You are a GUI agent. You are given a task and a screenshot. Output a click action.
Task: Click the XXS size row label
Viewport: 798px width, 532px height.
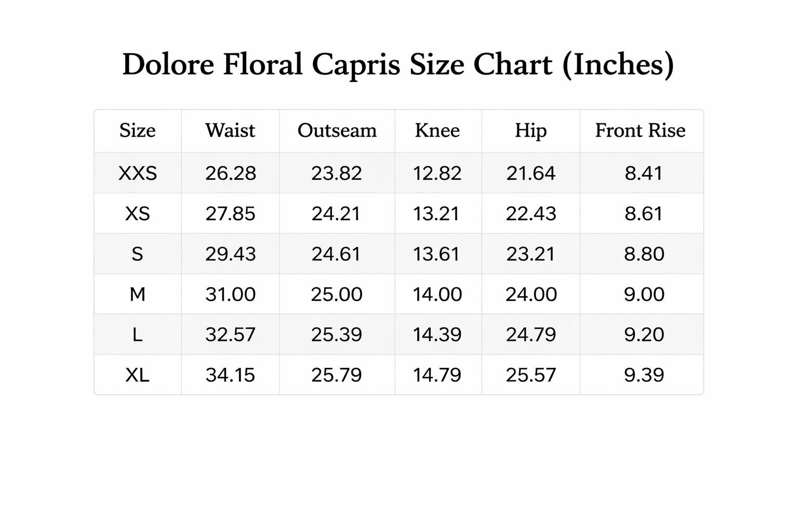point(137,173)
